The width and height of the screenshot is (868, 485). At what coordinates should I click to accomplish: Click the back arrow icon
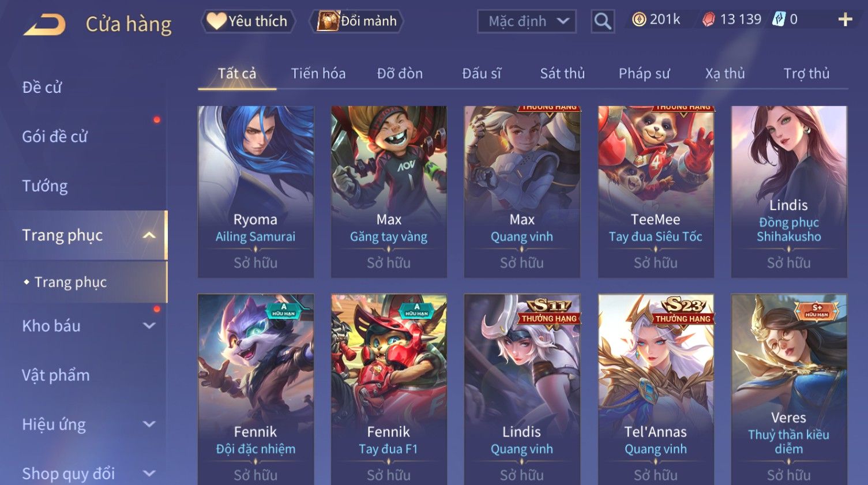44,25
